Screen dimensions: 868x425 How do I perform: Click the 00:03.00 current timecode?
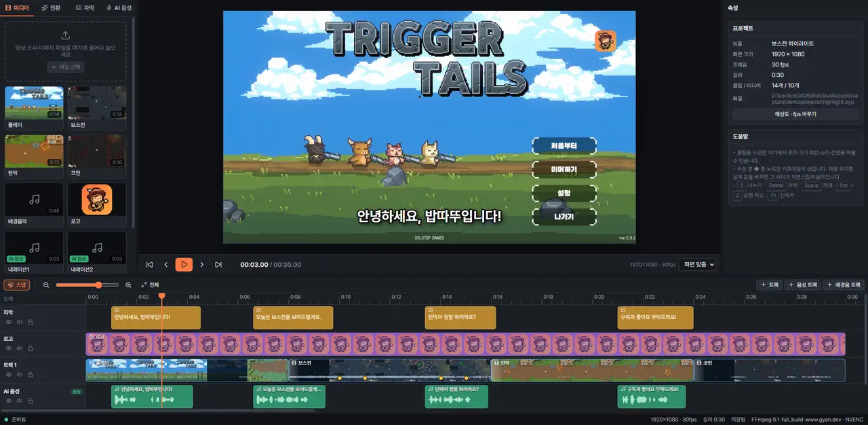click(254, 265)
